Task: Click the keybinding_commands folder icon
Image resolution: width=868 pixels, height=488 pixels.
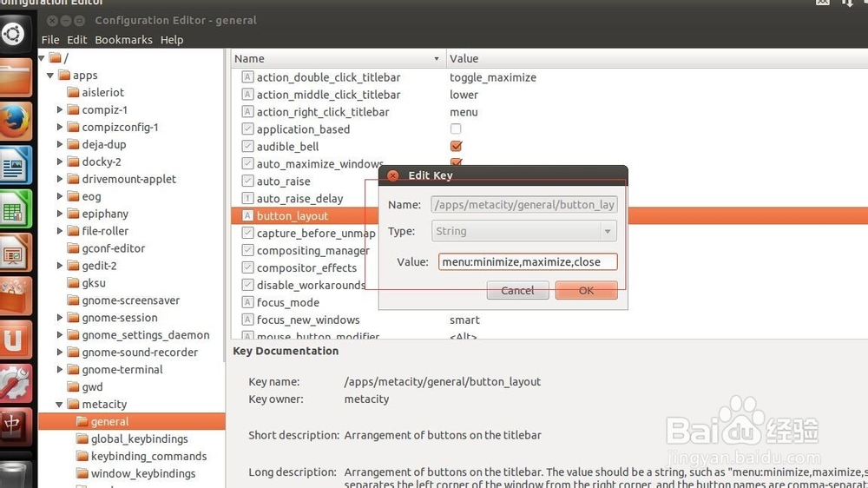Action: click(x=82, y=456)
